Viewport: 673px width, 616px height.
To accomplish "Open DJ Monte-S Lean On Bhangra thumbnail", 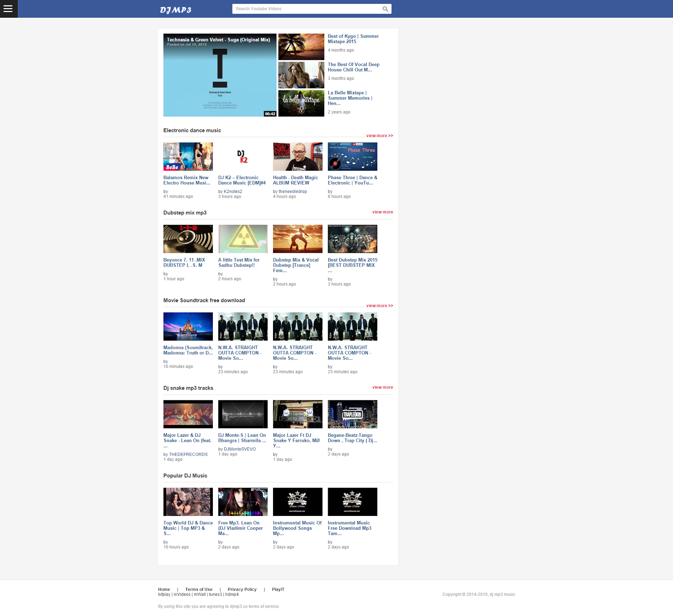I will click(243, 414).
